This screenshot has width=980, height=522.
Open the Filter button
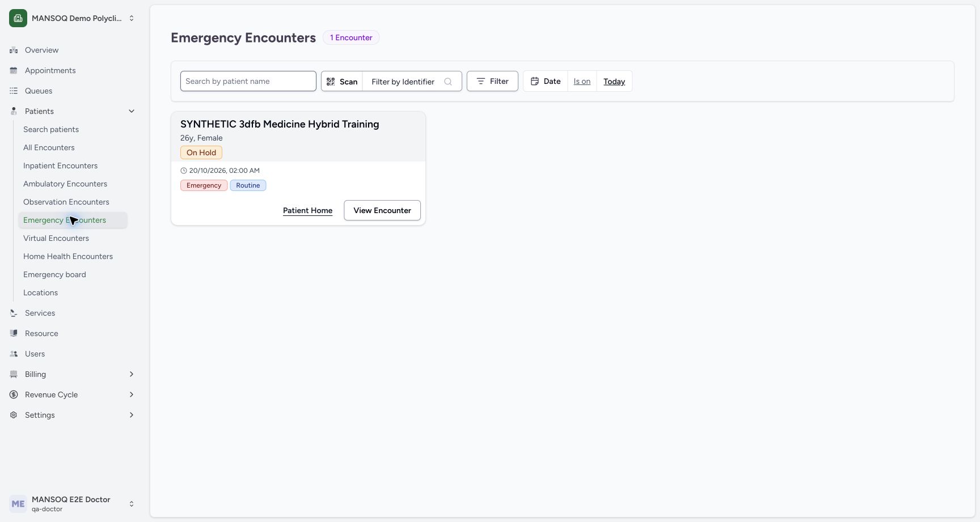492,81
